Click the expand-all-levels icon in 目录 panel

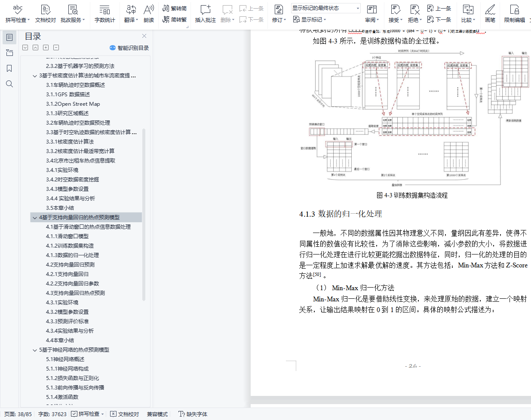[x=25, y=48]
